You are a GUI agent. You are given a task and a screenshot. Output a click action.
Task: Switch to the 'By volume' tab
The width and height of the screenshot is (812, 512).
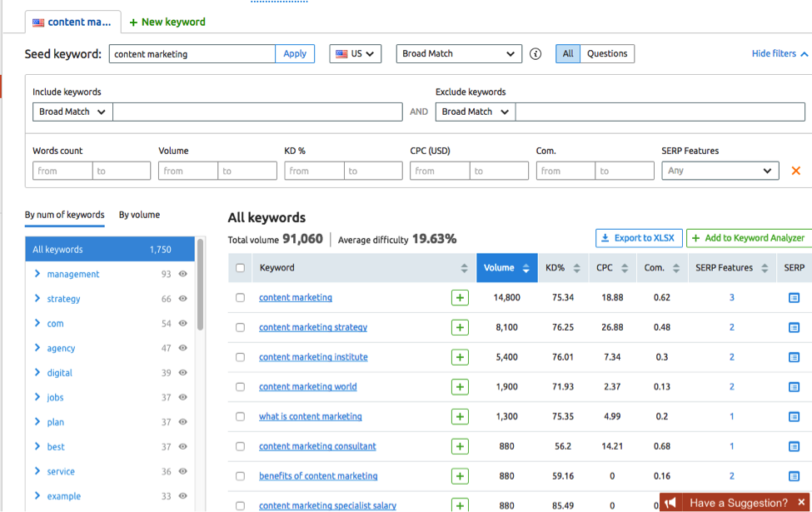[x=139, y=215]
